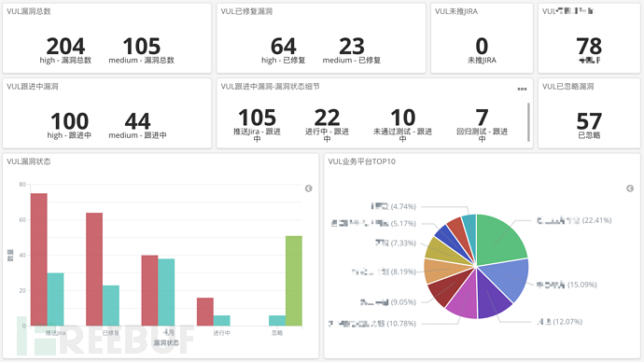Click 105 推送Jira 跟进中 metric
This screenshot has width=644, height=362.
[x=257, y=125]
